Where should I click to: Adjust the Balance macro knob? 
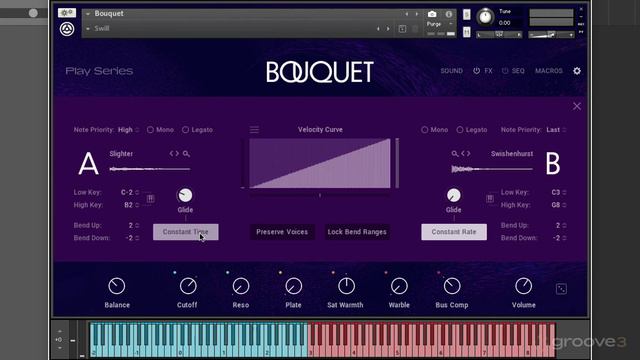pyautogui.click(x=117, y=286)
